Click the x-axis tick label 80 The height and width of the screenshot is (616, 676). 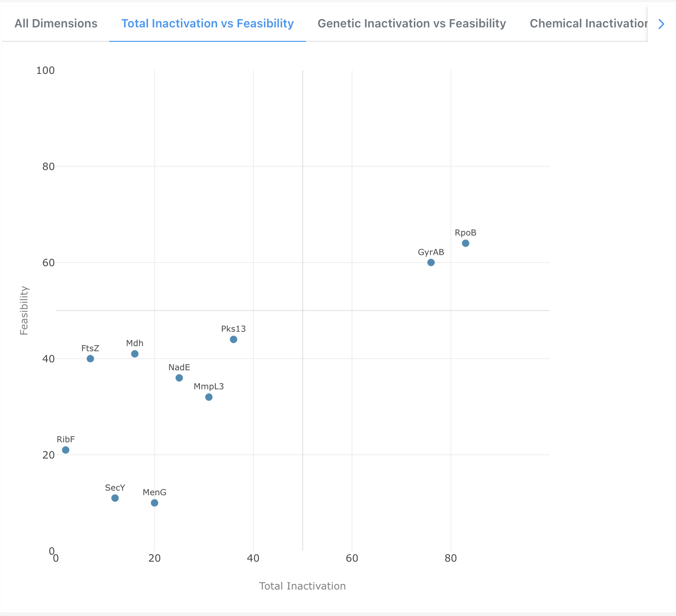(x=451, y=558)
